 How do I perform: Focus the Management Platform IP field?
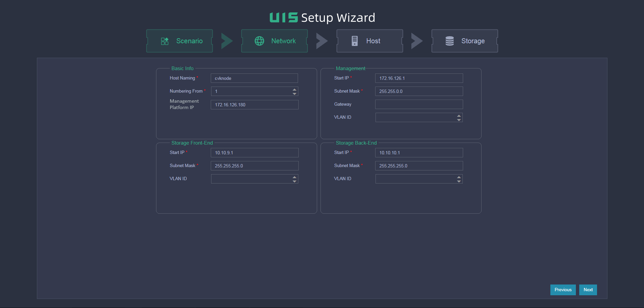point(255,105)
